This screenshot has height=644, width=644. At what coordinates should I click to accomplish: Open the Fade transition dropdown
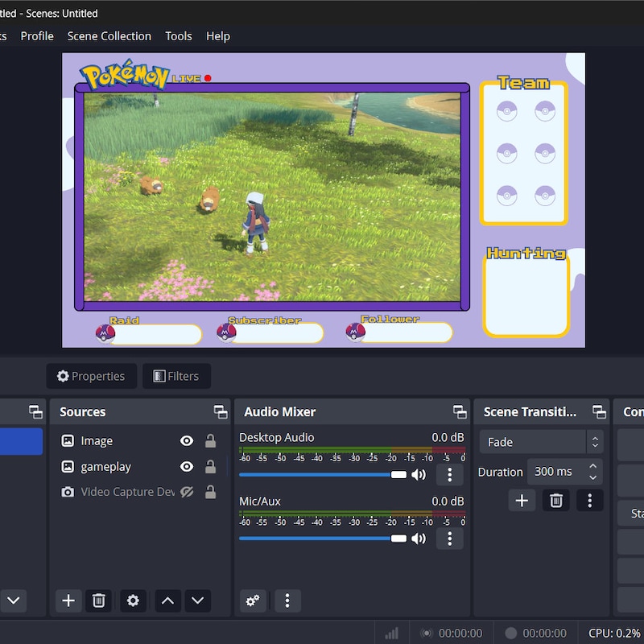point(539,441)
